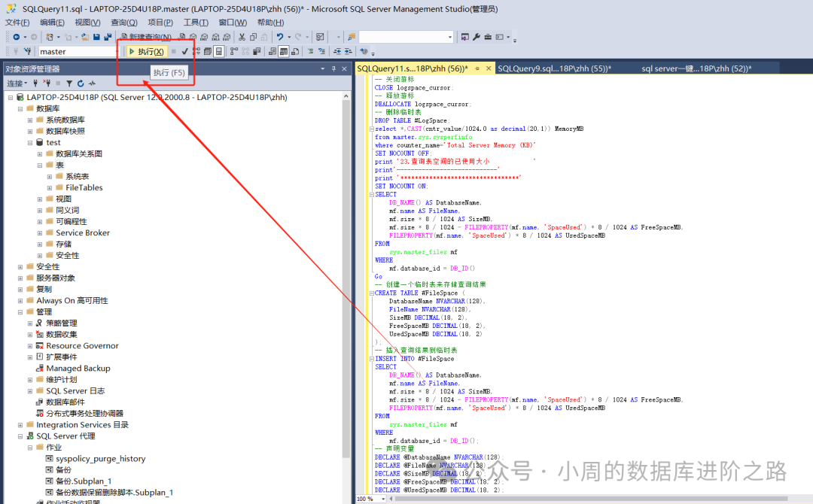
Task: Click the change connection icon beside master
Action: coord(28,51)
